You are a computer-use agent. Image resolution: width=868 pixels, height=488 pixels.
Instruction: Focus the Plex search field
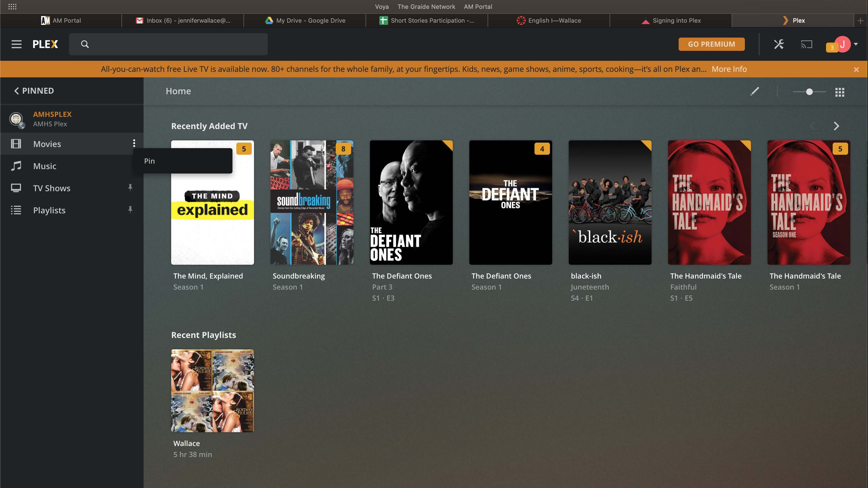(168, 44)
